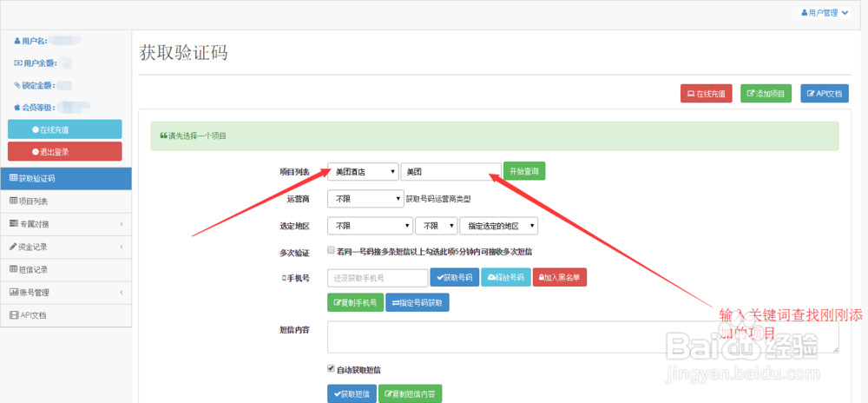Click the user icon beside 用户名

point(17,41)
